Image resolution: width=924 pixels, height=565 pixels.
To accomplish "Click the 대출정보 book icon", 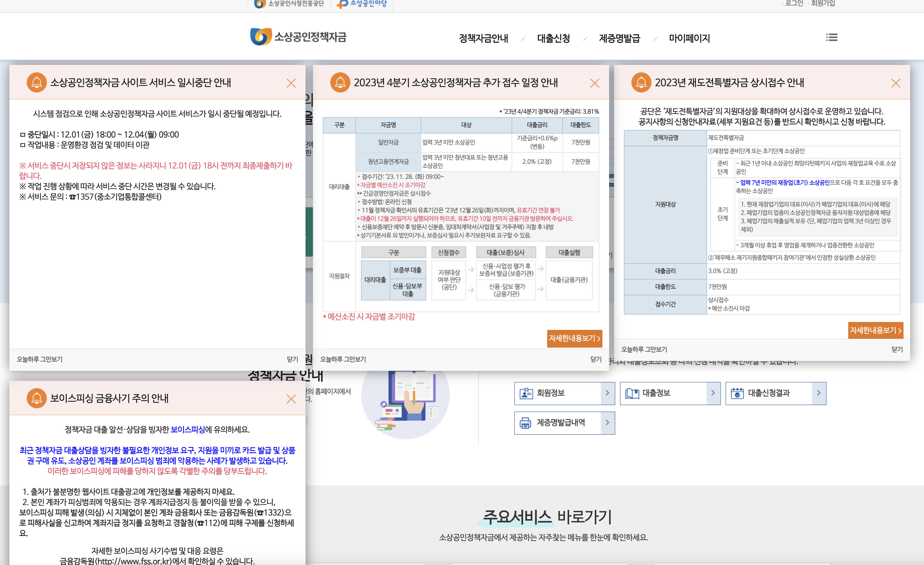I will (632, 393).
